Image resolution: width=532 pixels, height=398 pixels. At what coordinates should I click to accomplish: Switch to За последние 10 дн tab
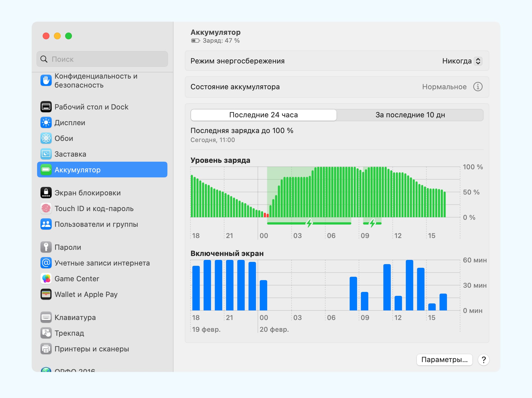[410, 115]
